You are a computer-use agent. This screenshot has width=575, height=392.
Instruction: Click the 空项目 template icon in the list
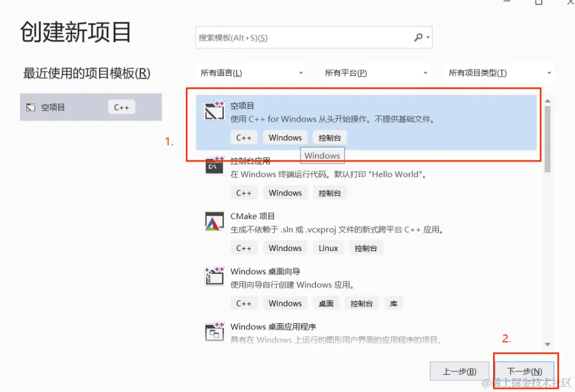pos(215,110)
